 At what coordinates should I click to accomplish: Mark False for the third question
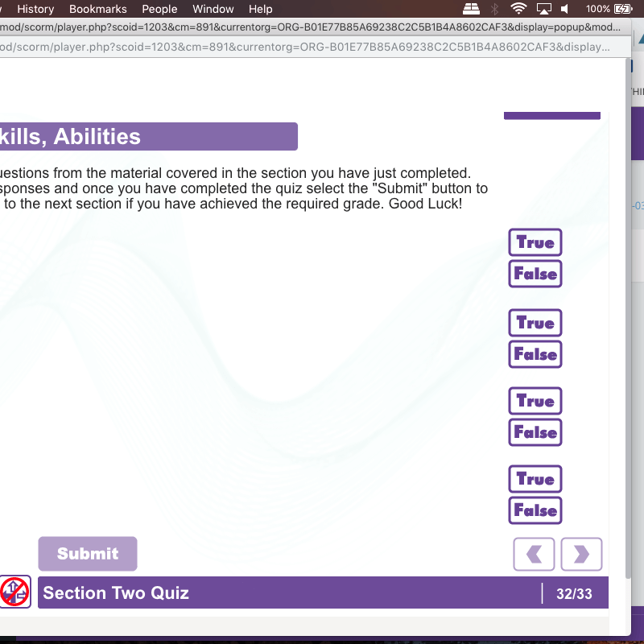tap(535, 432)
